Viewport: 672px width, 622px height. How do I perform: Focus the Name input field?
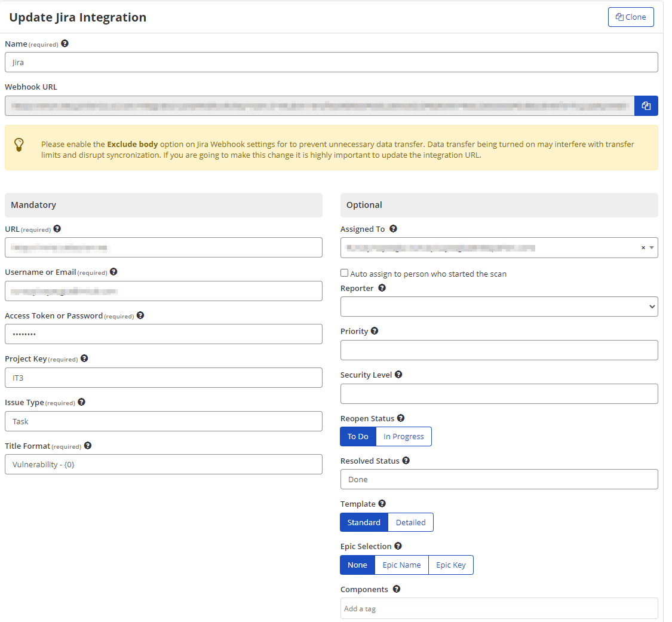tap(332, 62)
